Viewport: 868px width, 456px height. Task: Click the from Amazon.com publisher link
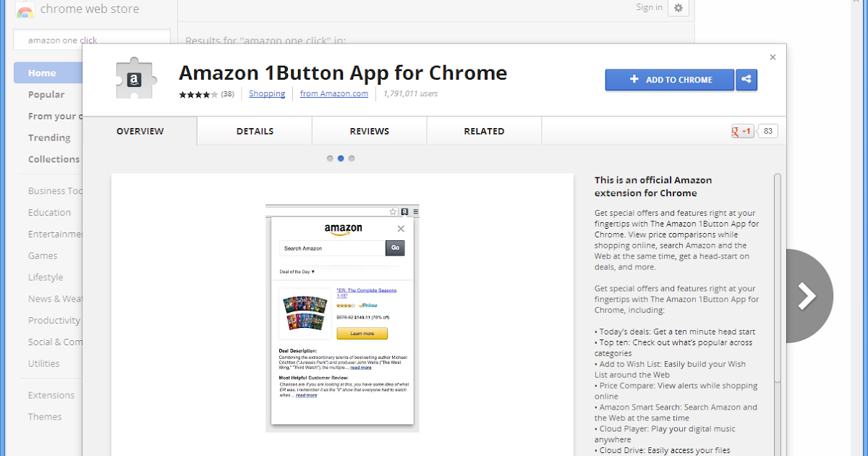click(x=334, y=93)
